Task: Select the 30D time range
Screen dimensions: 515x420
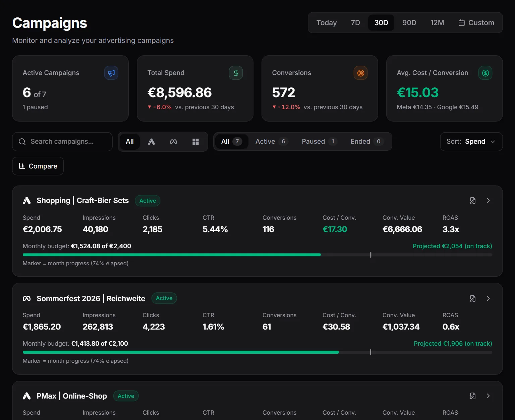Action: click(x=381, y=23)
